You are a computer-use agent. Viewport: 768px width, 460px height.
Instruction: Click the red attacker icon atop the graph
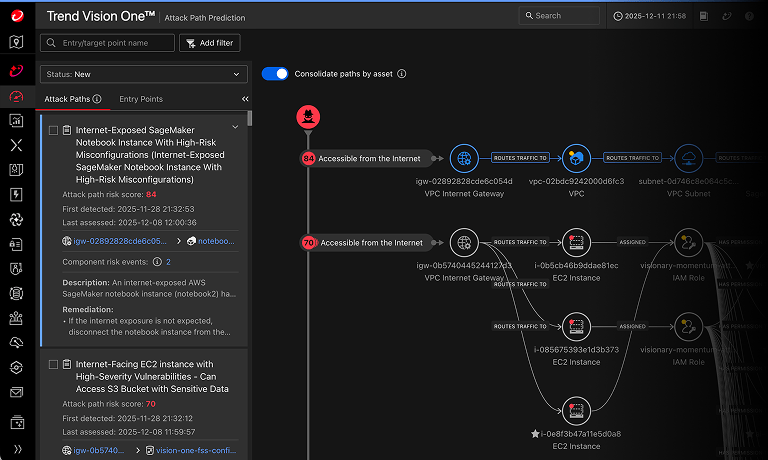[308, 116]
